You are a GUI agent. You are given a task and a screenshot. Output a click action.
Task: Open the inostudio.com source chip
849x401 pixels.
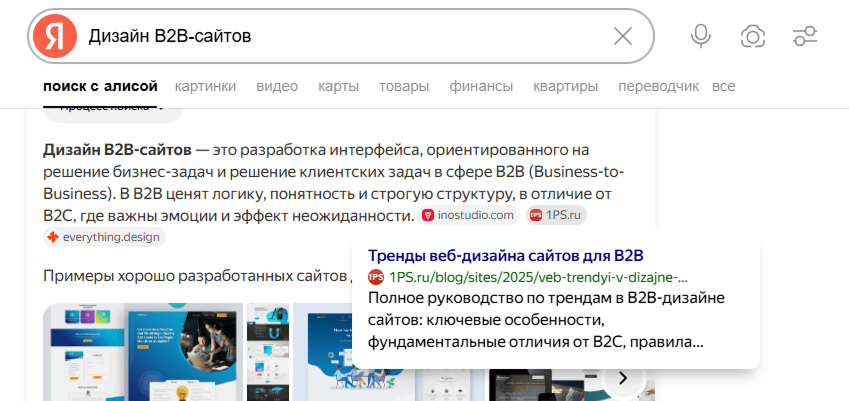[x=468, y=215]
